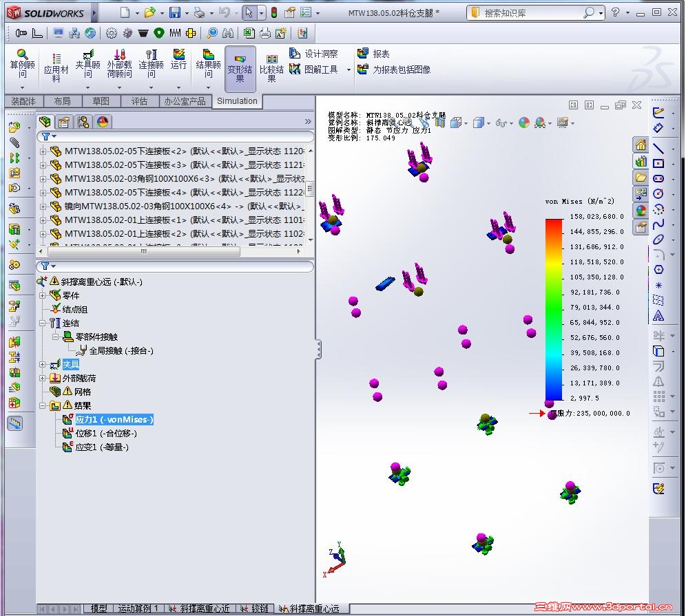The width and height of the screenshot is (686, 616).
Task: Collapse the 连结 node
Action: (43, 323)
